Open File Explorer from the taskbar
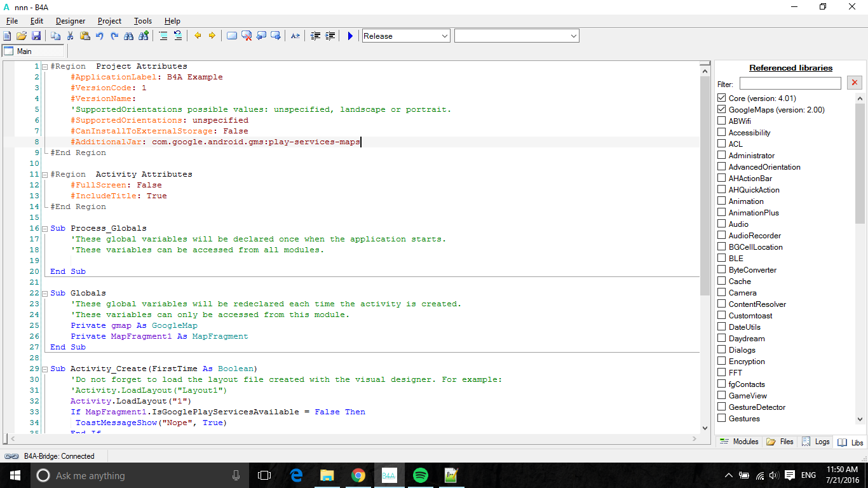The image size is (868, 488). coord(327,475)
